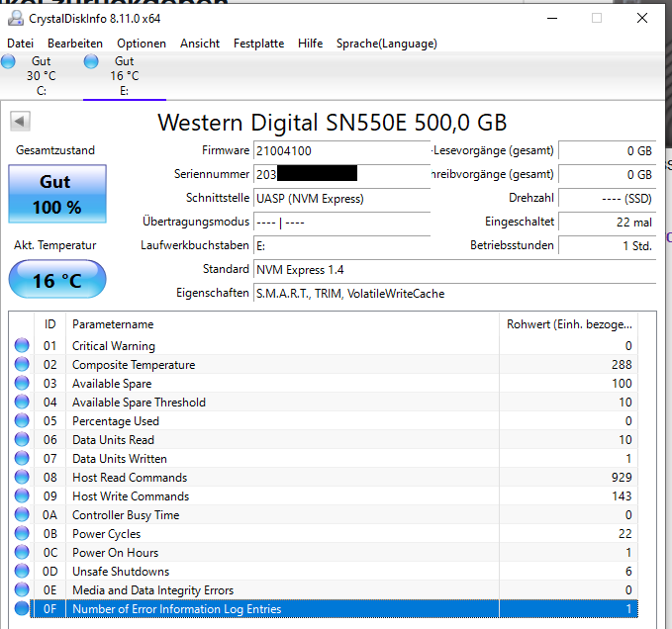Viewport: 672px width, 629px height.
Task: Select the Unsafe Shutdowns row text
Action: tap(121, 572)
